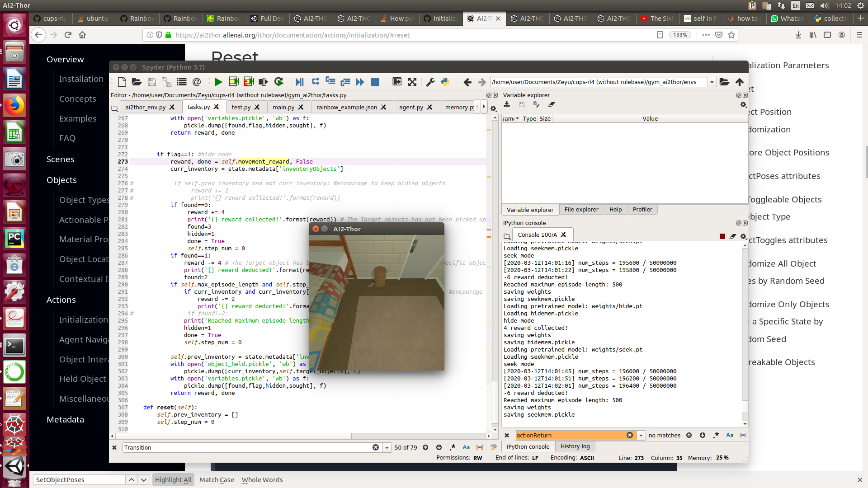Click the @ symbol finder icon
This screenshot has width=868, height=488.
(x=197, y=82)
